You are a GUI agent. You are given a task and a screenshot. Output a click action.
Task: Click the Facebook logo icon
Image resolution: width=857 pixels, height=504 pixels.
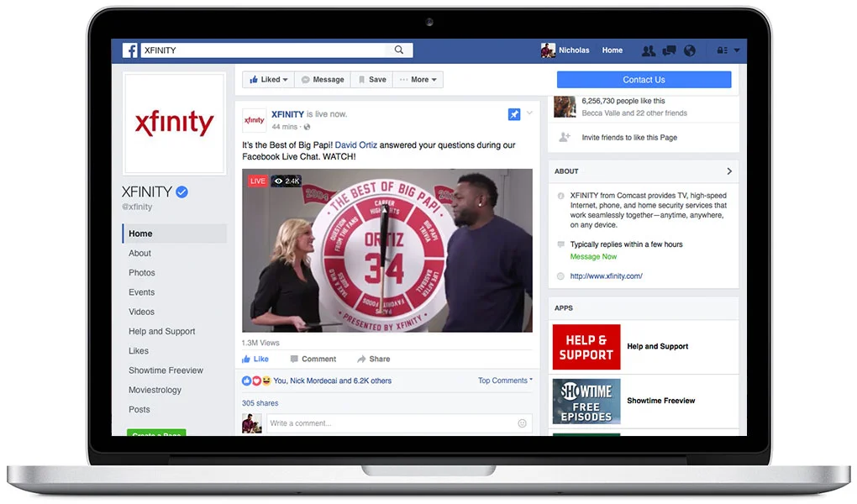pos(130,50)
